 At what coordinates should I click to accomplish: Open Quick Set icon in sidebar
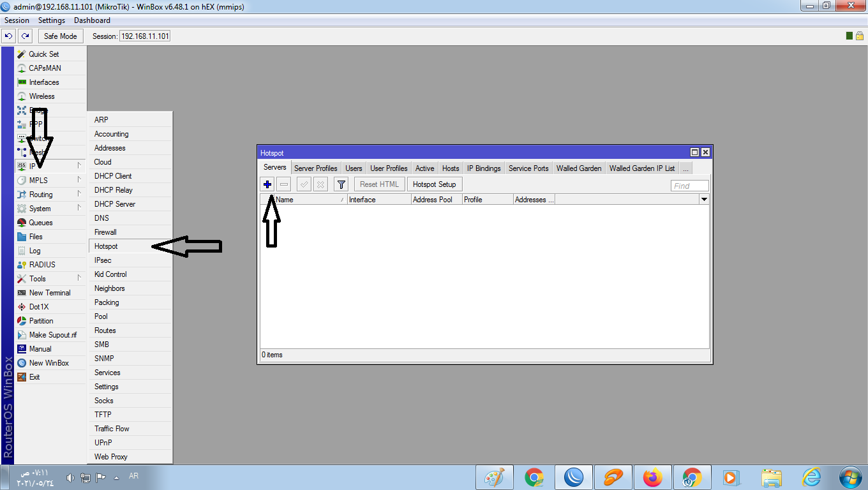tap(22, 54)
